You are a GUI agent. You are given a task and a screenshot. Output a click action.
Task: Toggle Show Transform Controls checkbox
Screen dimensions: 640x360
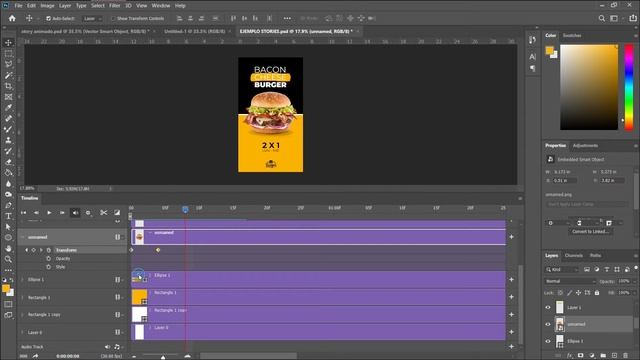pos(113,18)
